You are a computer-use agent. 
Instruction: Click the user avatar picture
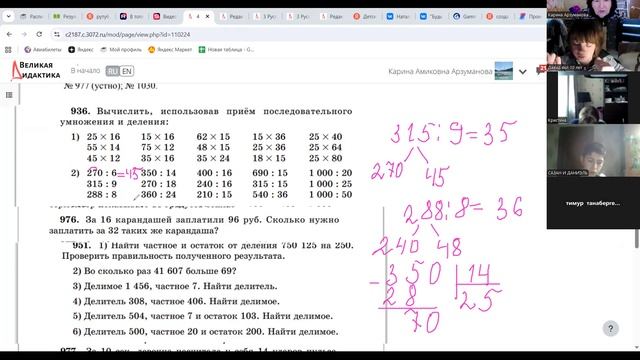point(504,71)
